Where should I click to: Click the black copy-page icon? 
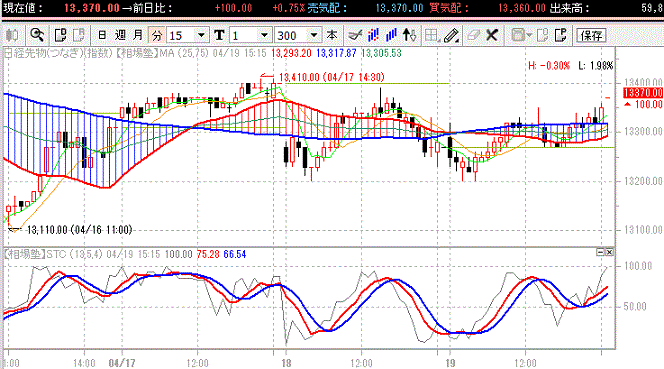pyautogui.click(x=61, y=35)
